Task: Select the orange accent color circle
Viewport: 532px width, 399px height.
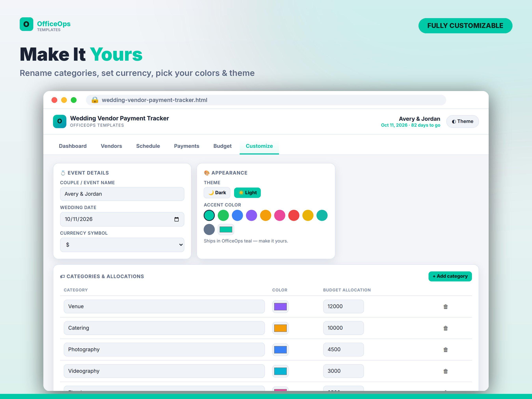Action: (266, 215)
